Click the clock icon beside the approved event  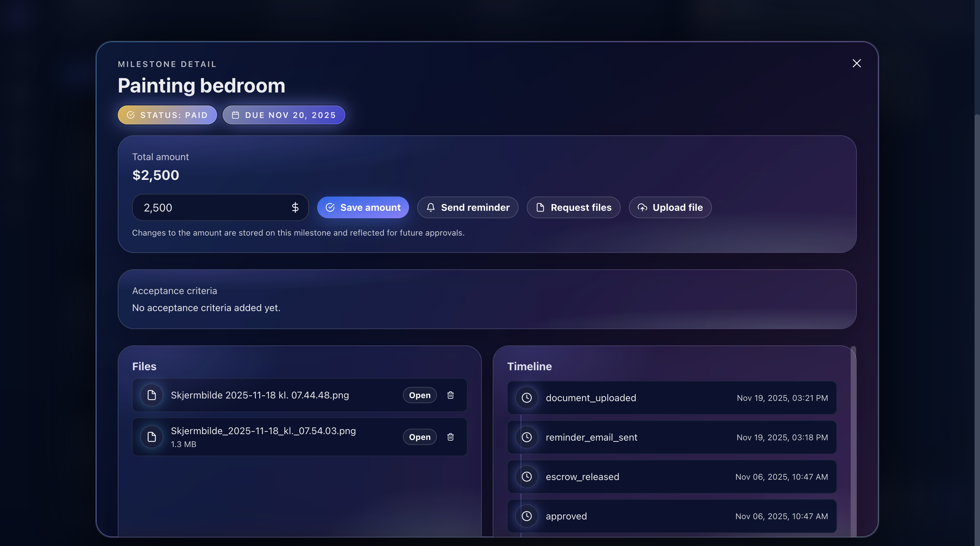click(x=526, y=516)
